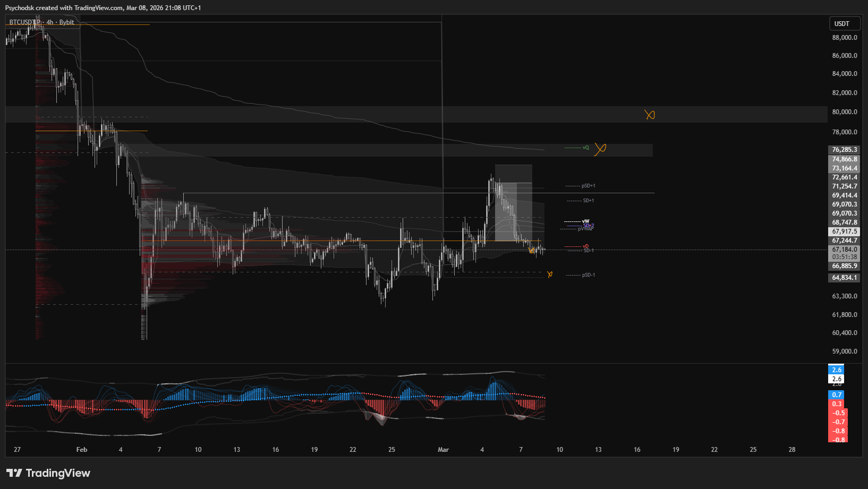Click the BTCUSDT.P 4h Bybit symbol title
868x489 pixels.
point(41,22)
